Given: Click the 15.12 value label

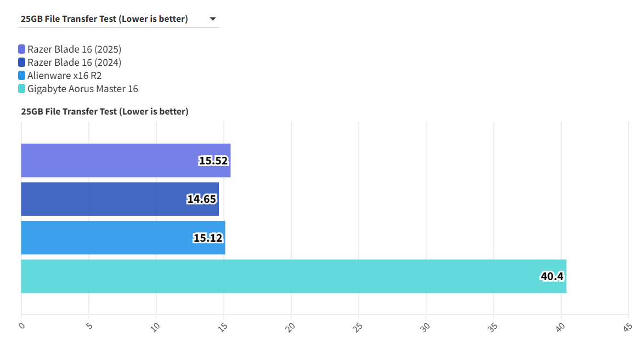Looking at the screenshot, I should [x=207, y=238].
